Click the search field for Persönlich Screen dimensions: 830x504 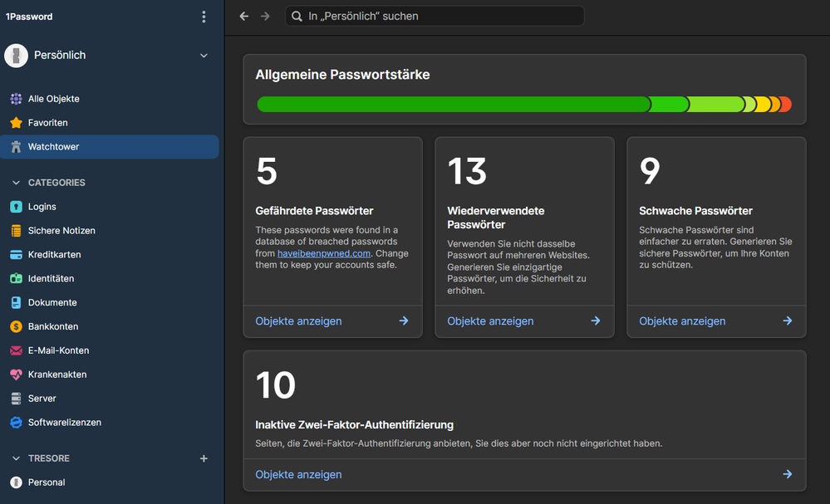pyautogui.click(x=435, y=17)
